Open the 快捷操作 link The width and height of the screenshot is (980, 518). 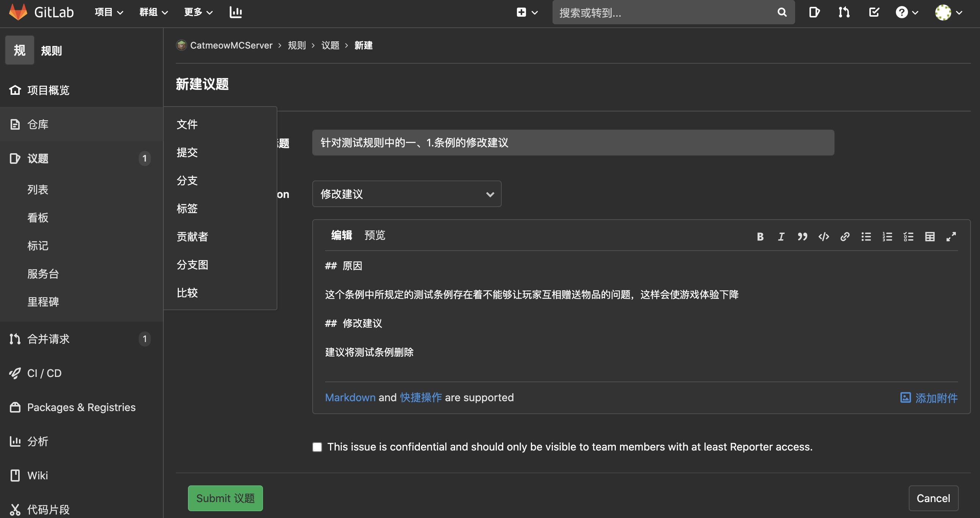tap(420, 397)
